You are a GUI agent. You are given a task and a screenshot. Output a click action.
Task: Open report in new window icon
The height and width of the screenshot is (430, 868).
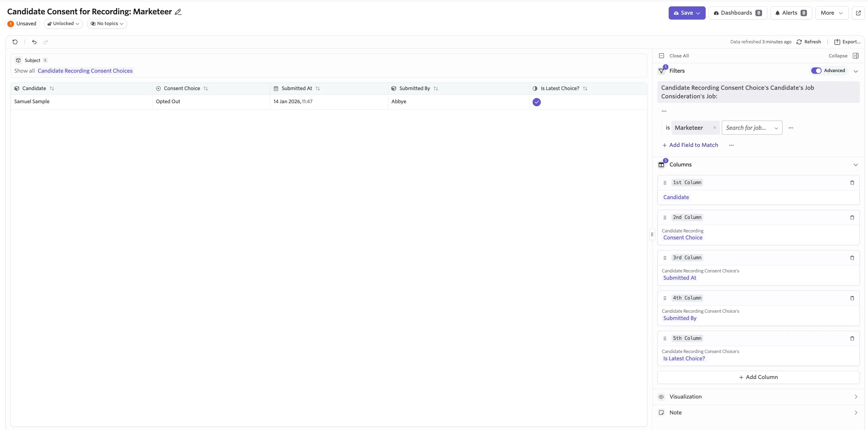858,13
